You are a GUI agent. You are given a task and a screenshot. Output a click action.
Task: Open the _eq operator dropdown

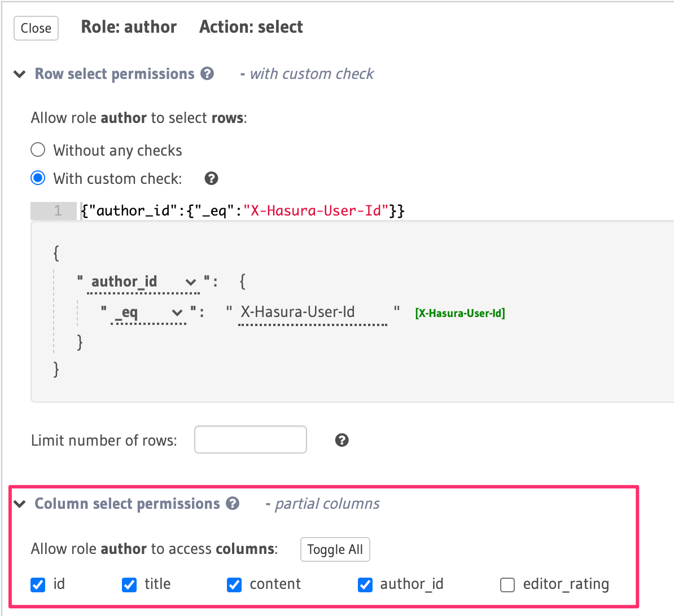pos(148,313)
